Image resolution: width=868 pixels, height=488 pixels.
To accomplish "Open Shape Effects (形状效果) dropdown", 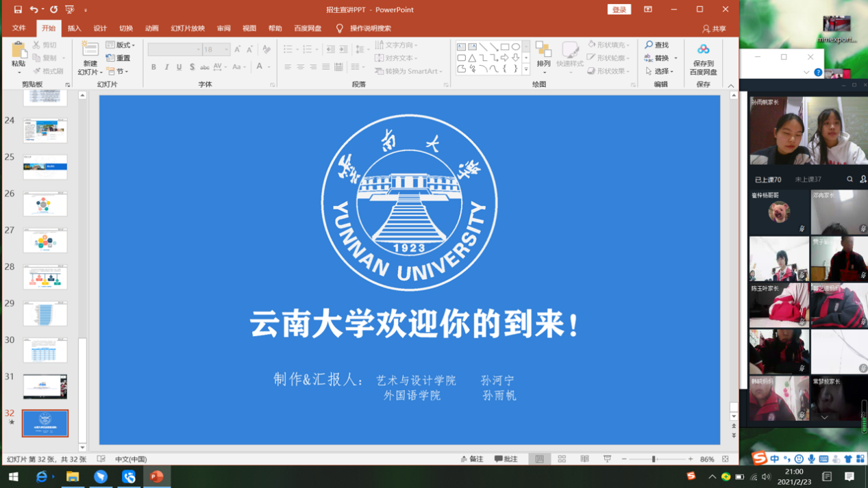I will [608, 71].
